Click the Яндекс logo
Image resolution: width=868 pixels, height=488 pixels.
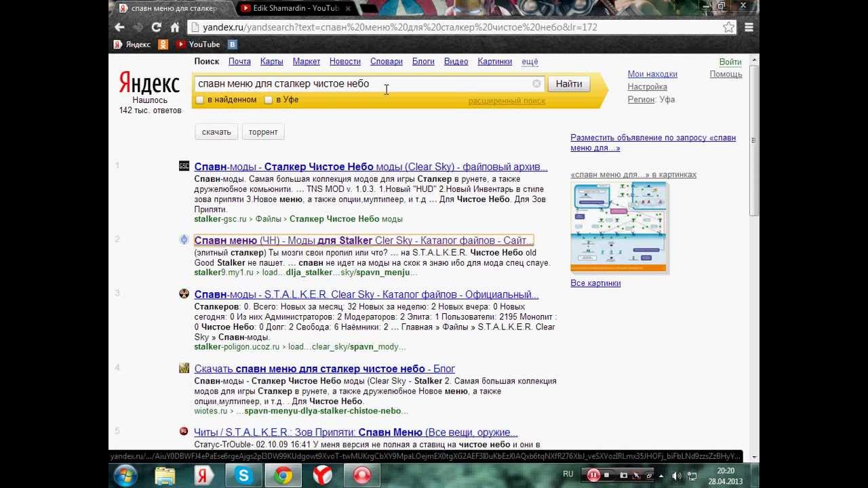tap(149, 83)
